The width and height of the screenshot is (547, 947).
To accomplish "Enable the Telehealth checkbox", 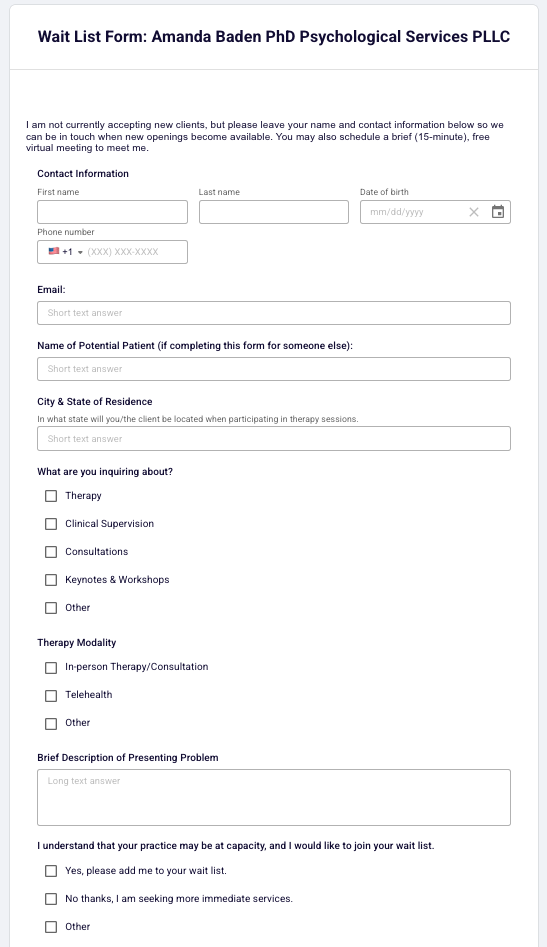I will click(51, 696).
